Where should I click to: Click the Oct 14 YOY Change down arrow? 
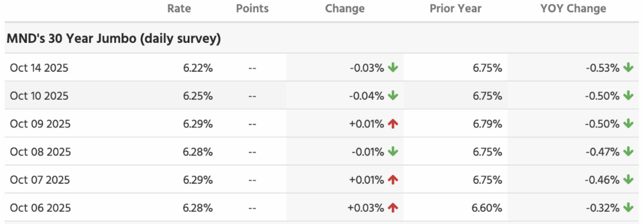click(628, 68)
